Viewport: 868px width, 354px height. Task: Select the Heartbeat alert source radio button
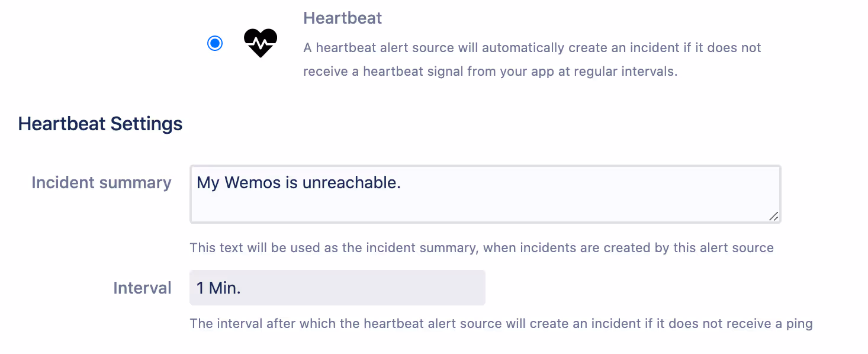tap(215, 43)
